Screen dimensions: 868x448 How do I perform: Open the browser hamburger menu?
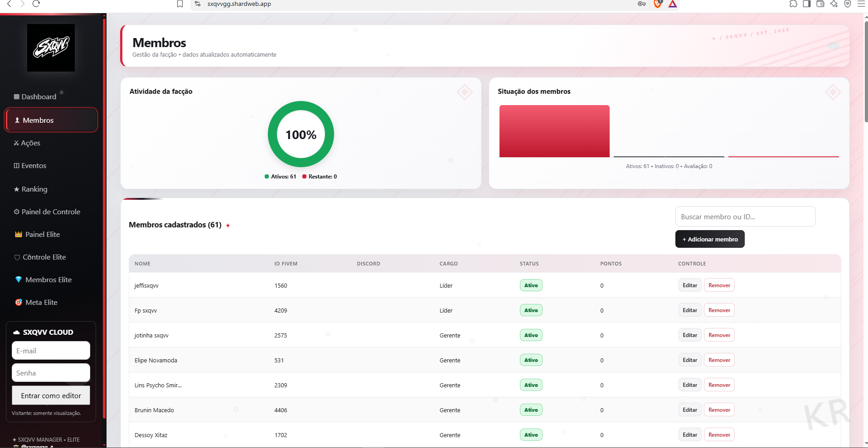pos(861,4)
